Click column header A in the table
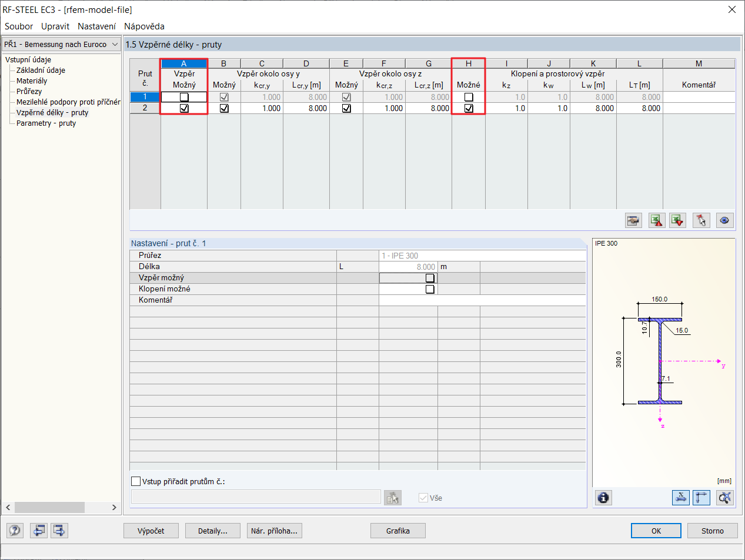 [184, 63]
